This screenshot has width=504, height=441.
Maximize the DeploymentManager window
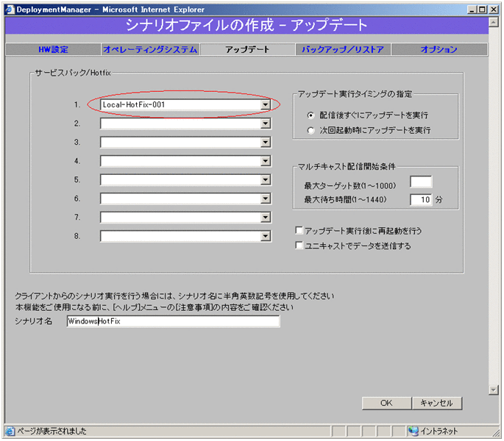pos(483,10)
